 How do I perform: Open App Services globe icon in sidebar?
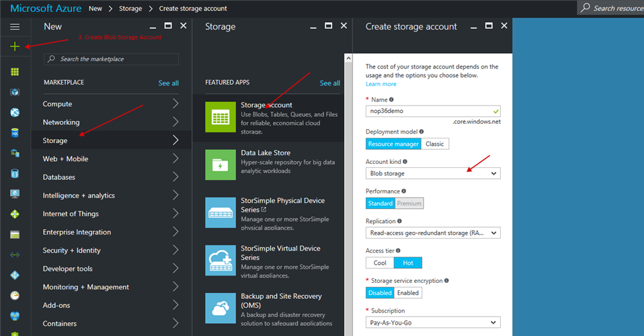pos(15,112)
